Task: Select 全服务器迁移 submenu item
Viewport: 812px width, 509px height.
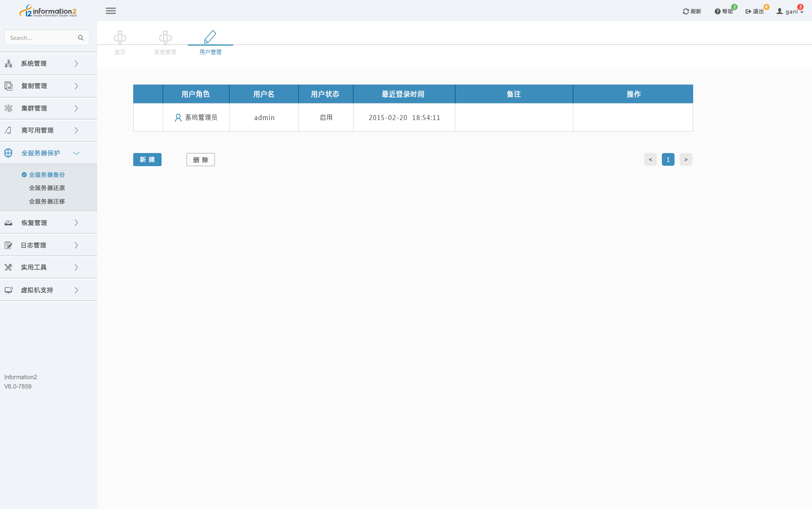Action: [47, 202]
